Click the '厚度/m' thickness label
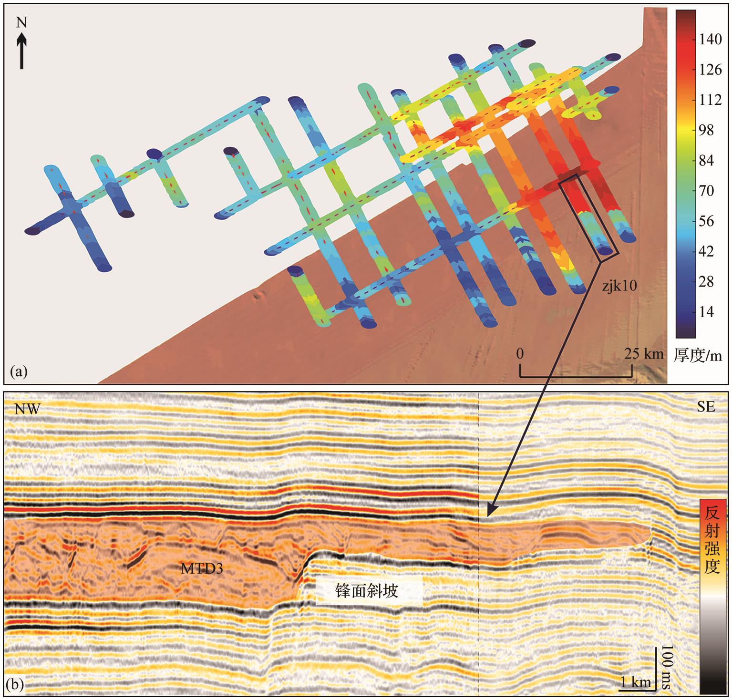The height and width of the screenshot is (700, 732). 698,355
